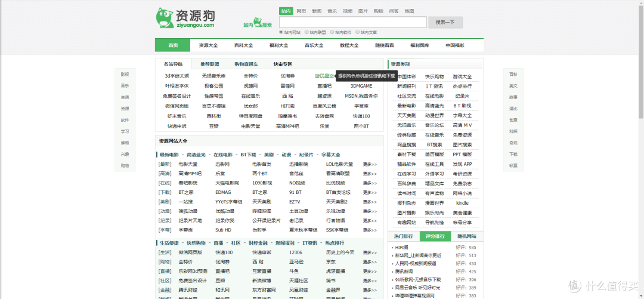Switch to the 购物直通车 tab

(246, 64)
